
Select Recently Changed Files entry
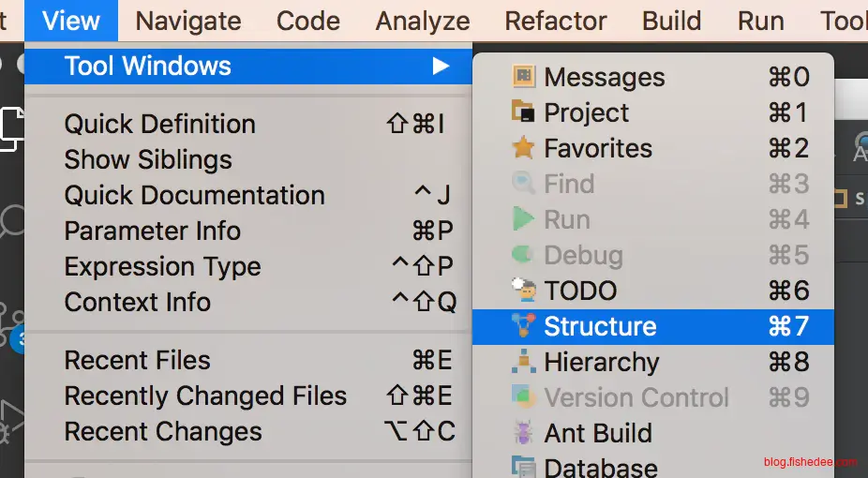tap(205, 396)
